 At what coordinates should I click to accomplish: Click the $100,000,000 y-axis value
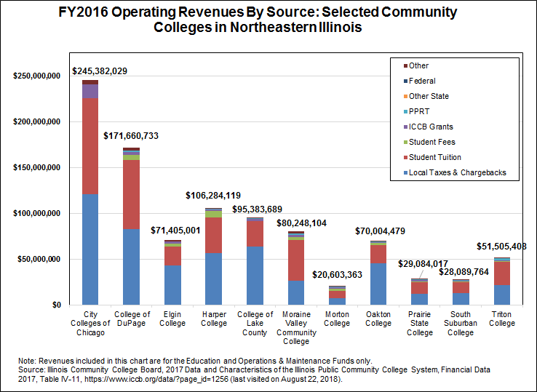(36, 214)
